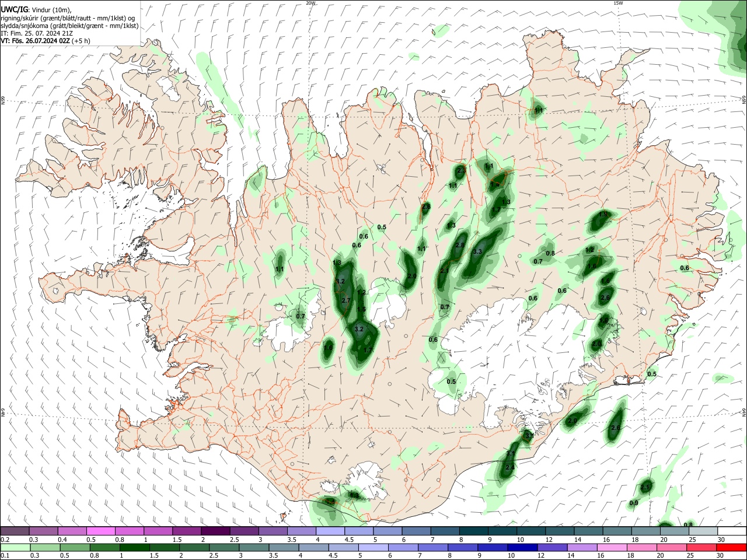Click the 2.4 value on the southeast coast
This screenshot has height=560, width=747.
point(510,467)
